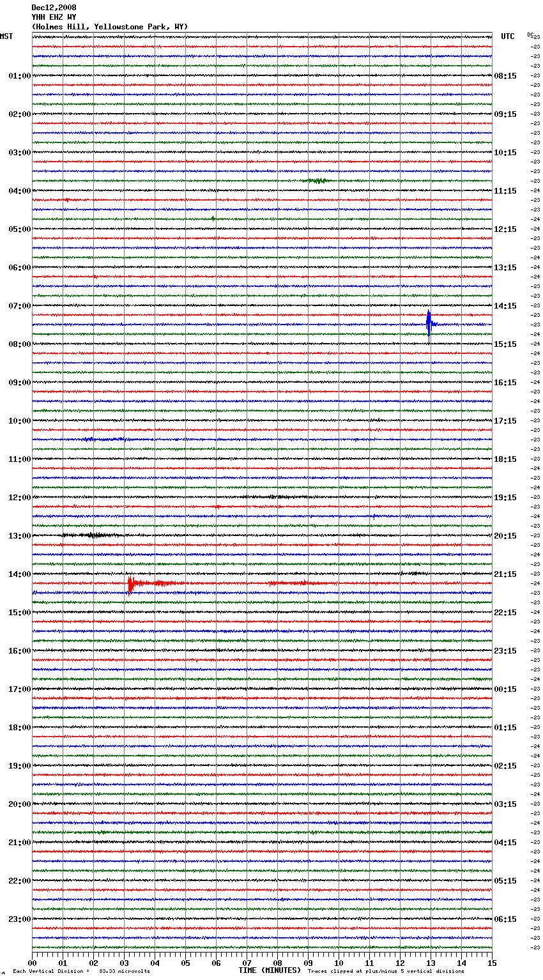
Task: Click minute 05 on the time axis
Action: [x=186, y=963]
